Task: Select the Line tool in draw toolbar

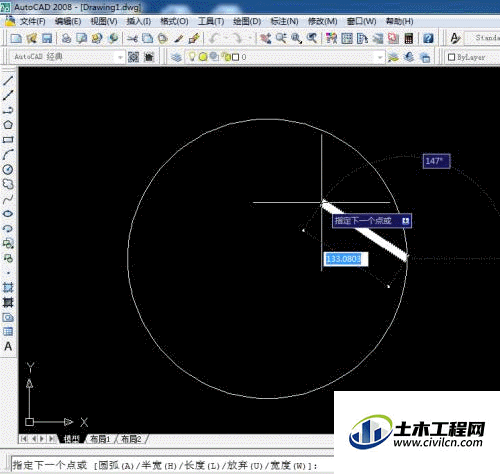Action: [8, 80]
